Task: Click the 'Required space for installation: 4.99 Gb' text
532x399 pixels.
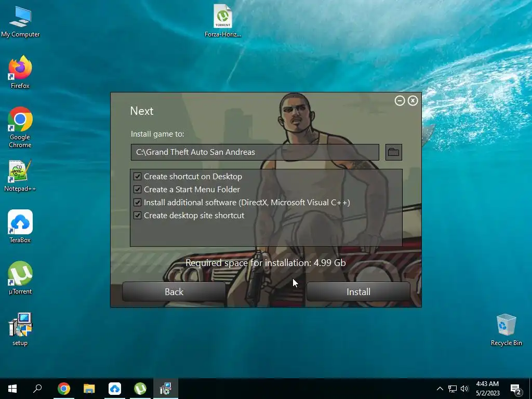Action: (x=265, y=262)
